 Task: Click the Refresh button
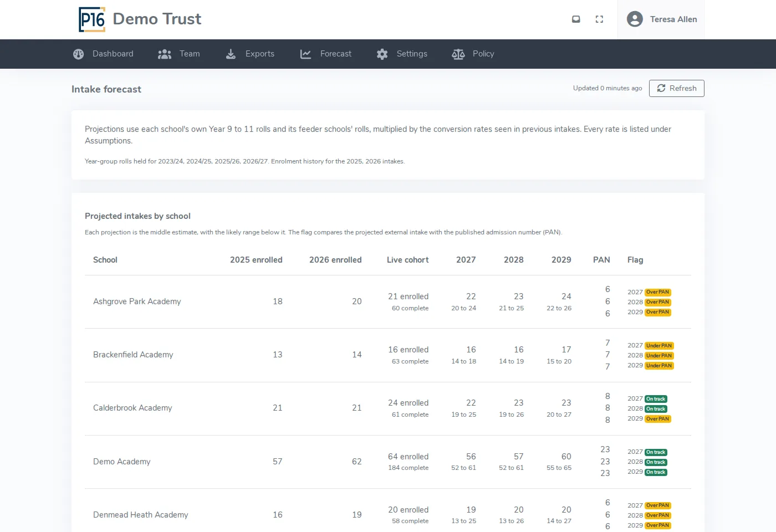[x=677, y=88]
